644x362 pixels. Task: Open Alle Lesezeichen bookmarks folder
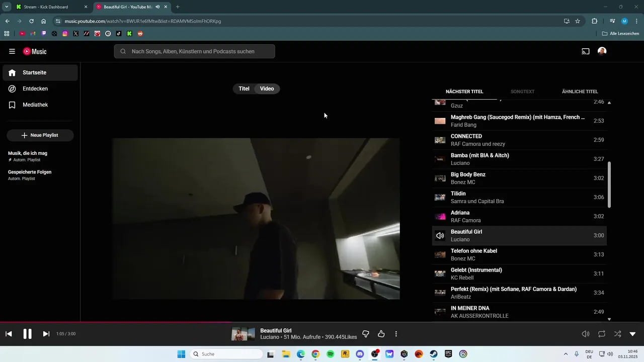click(x=620, y=34)
